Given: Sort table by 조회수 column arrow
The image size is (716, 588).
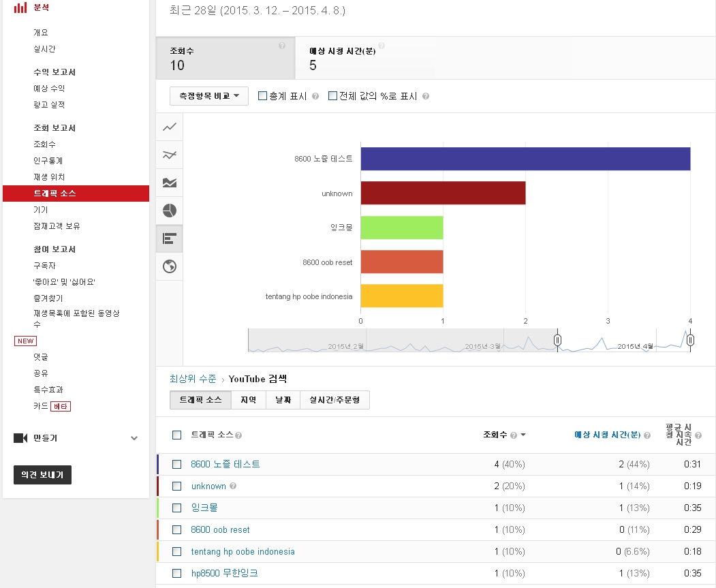Looking at the screenshot, I should click(523, 435).
